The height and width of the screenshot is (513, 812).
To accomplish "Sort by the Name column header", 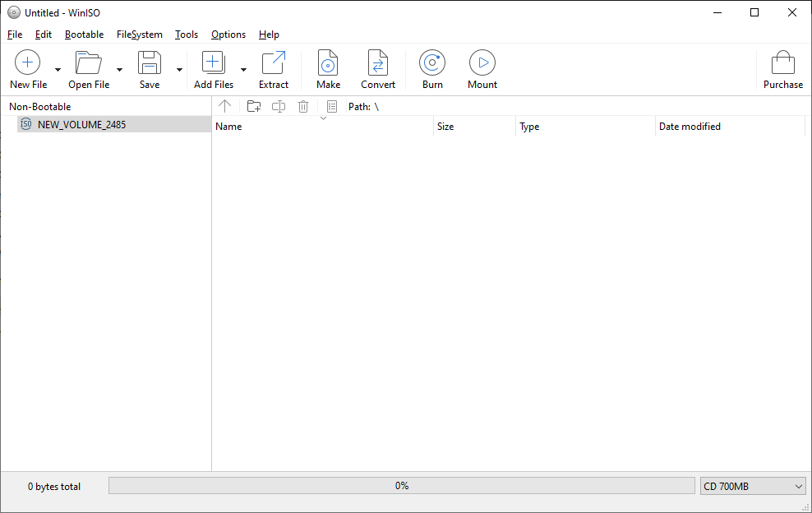I will pos(323,127).
